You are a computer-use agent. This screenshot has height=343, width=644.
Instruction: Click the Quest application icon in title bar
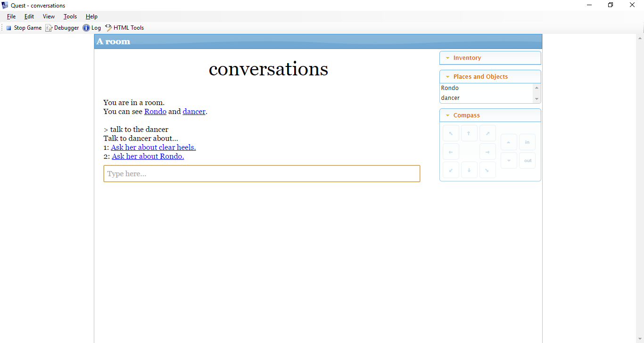(x=5, y=5)
